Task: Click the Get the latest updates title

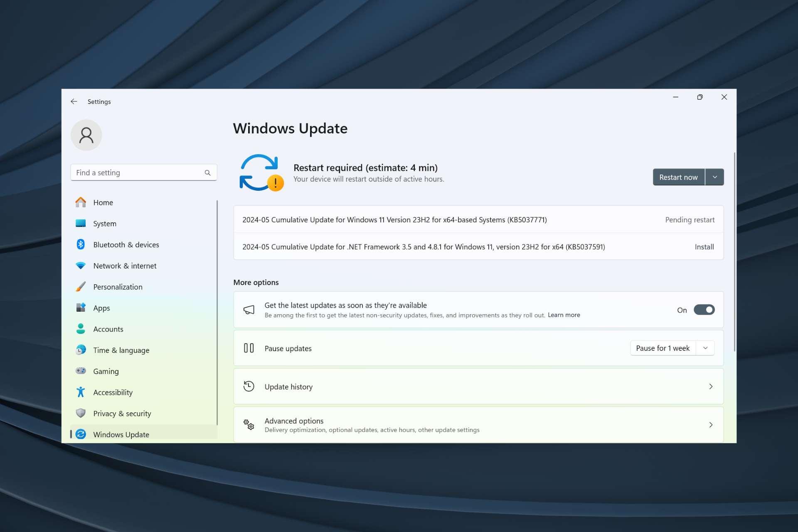Action: [345, 305]
